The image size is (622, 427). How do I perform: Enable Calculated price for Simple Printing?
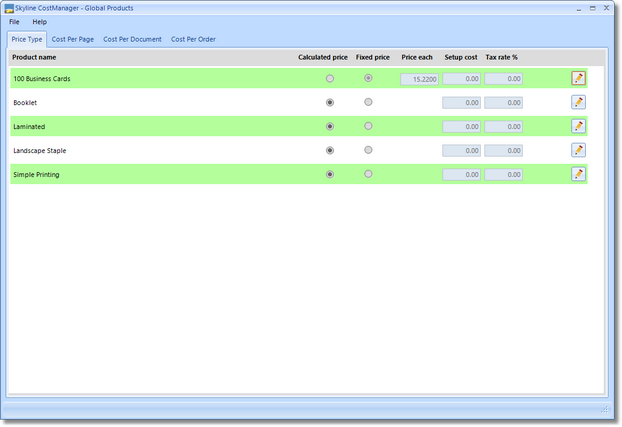click(330, 174)
